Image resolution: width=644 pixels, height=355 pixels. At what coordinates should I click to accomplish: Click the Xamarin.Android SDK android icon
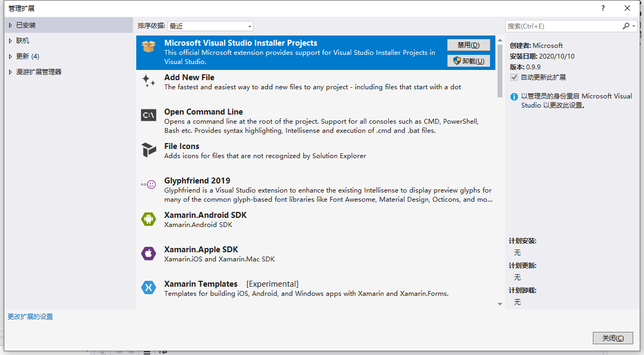(149, 219)
